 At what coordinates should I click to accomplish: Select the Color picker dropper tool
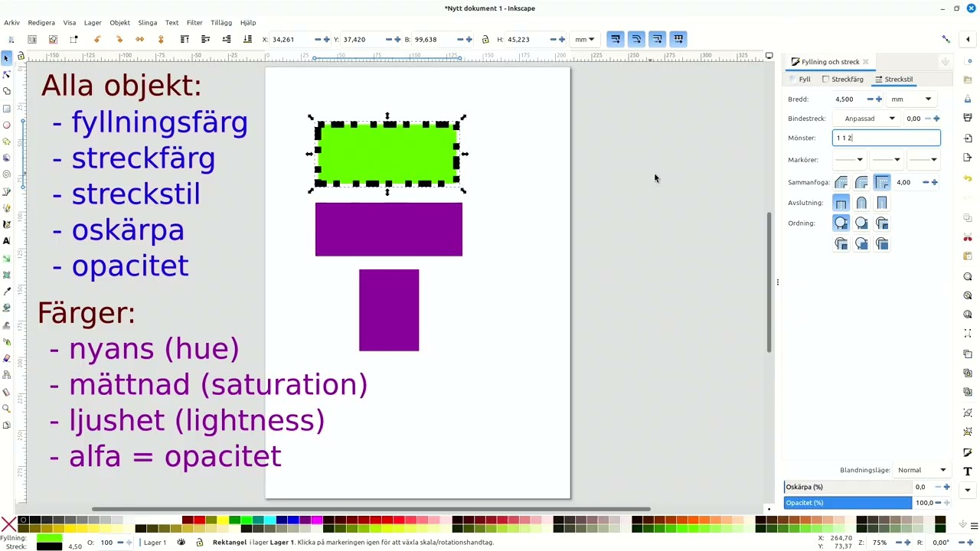click(7, 292)
